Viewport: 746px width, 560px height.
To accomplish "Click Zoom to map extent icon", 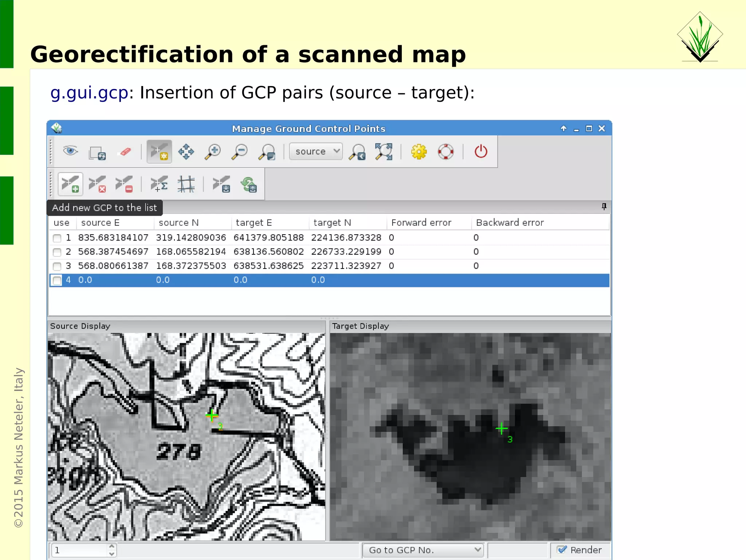I will click(x=384, y=152).
